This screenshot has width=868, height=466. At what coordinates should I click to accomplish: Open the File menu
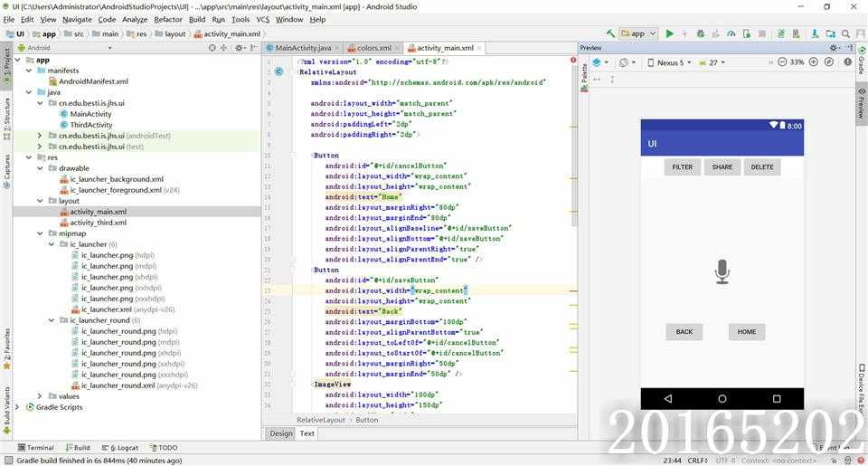tap(9, 19)
